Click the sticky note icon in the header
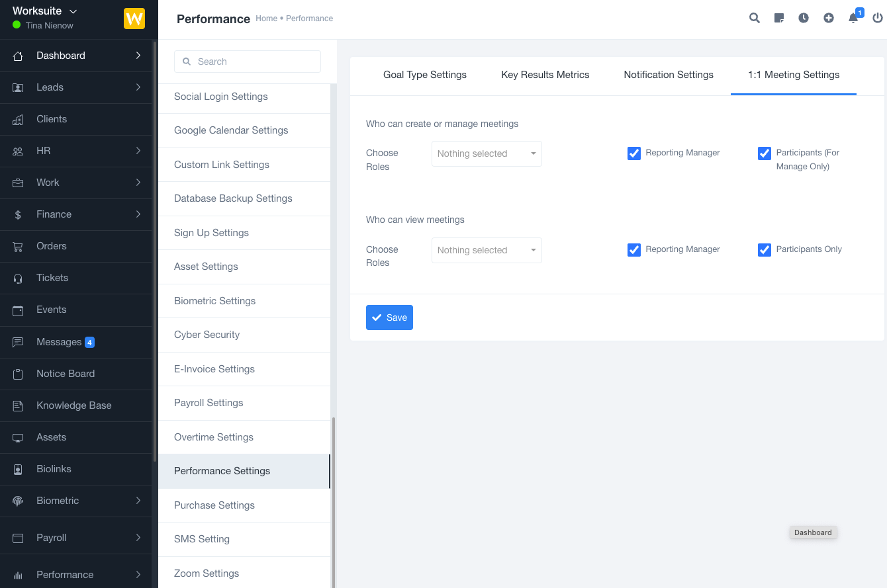This screenshot has height=588, width=887. tap(778, 18)
